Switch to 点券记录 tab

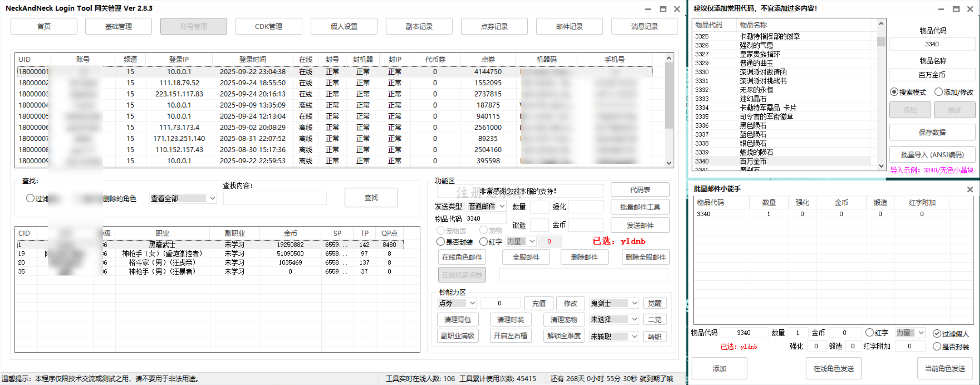coord(494,26)
